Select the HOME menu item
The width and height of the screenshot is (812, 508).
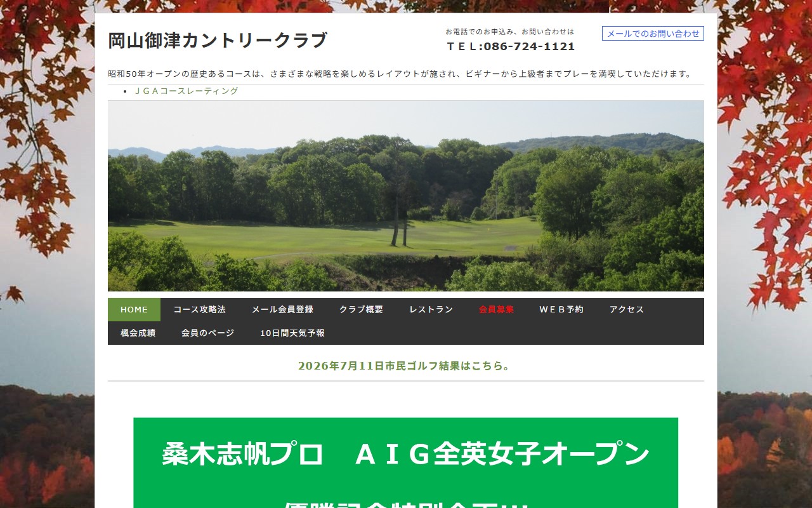pyautogui.click(x=134, y=310)
